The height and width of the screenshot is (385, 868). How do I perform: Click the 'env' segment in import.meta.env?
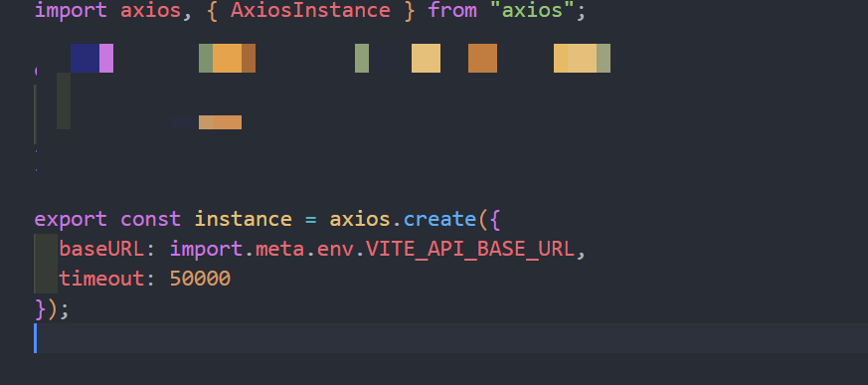335,250
